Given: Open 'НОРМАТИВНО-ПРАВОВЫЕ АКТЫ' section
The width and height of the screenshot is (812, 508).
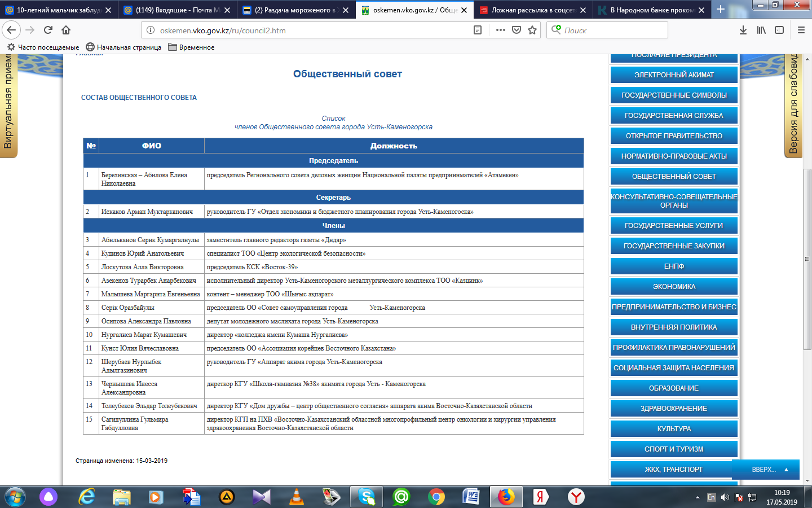Looking at the screenshot, I should [x=674, y=156].
